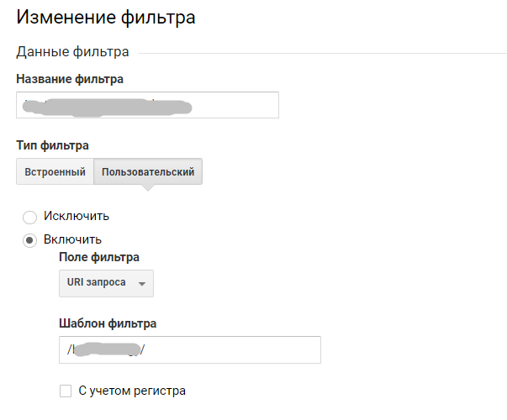
Task: Click the Включить option label
Action: [72, 239]
